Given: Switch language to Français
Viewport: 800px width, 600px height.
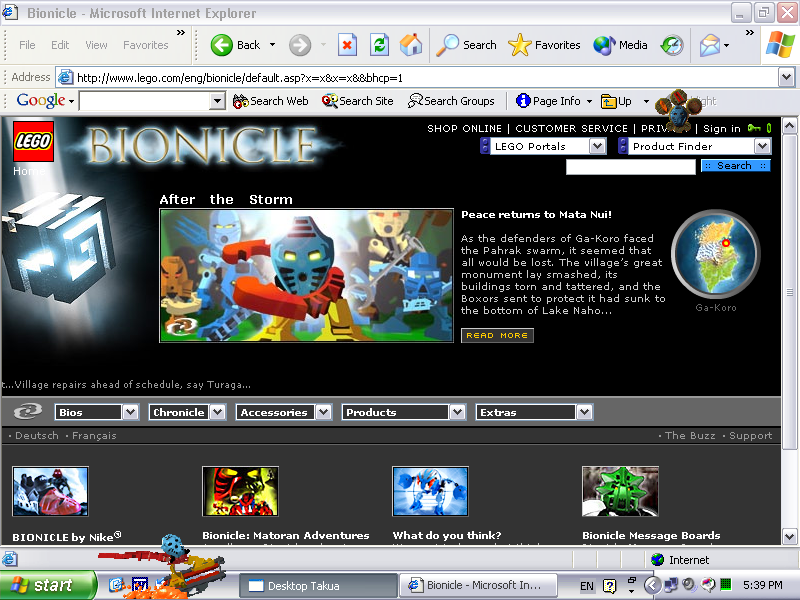Looking at the screenshot, I should coord(94,436).
